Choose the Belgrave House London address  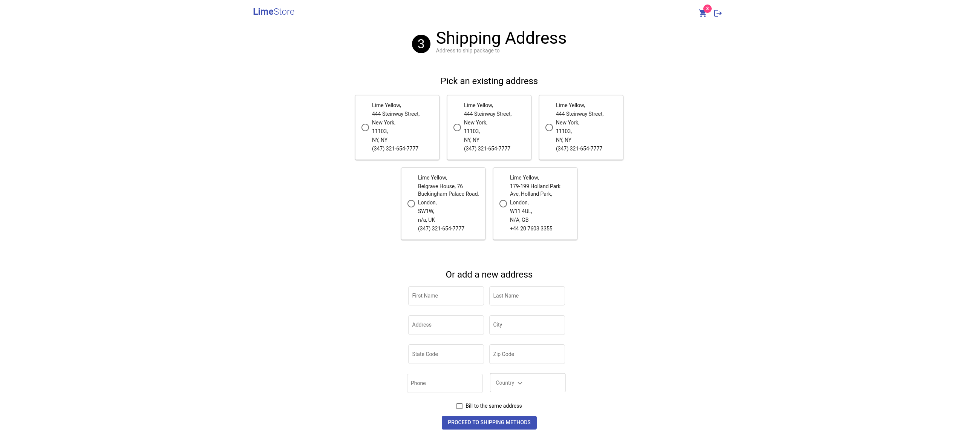(411, 203)
